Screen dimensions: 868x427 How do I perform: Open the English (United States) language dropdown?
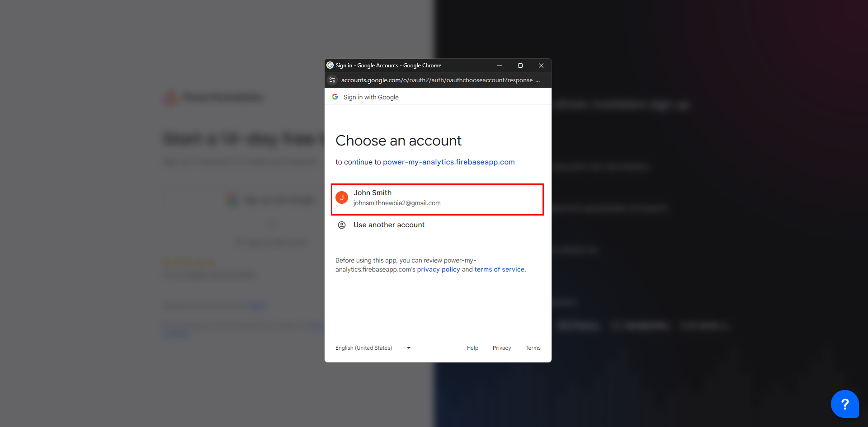[x=364, y=348]
